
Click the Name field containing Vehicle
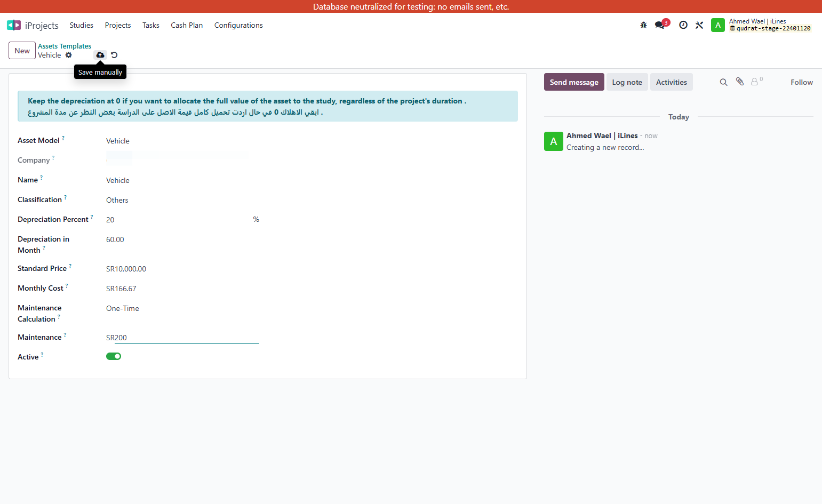pos(182,180)
